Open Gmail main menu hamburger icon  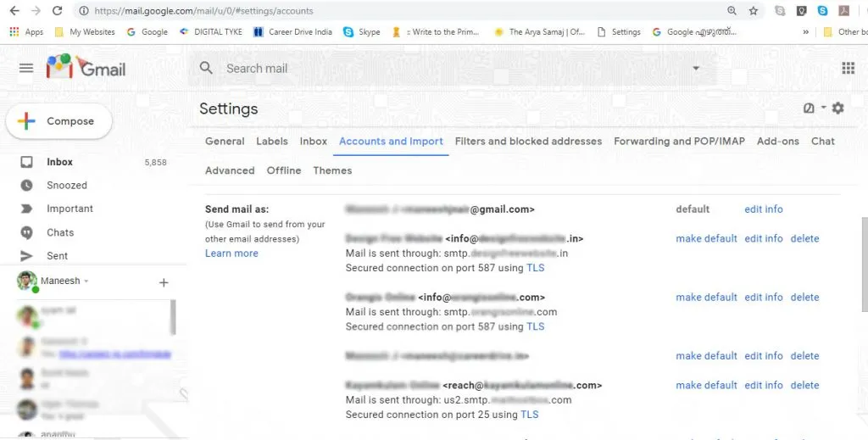tap(26, 68)
